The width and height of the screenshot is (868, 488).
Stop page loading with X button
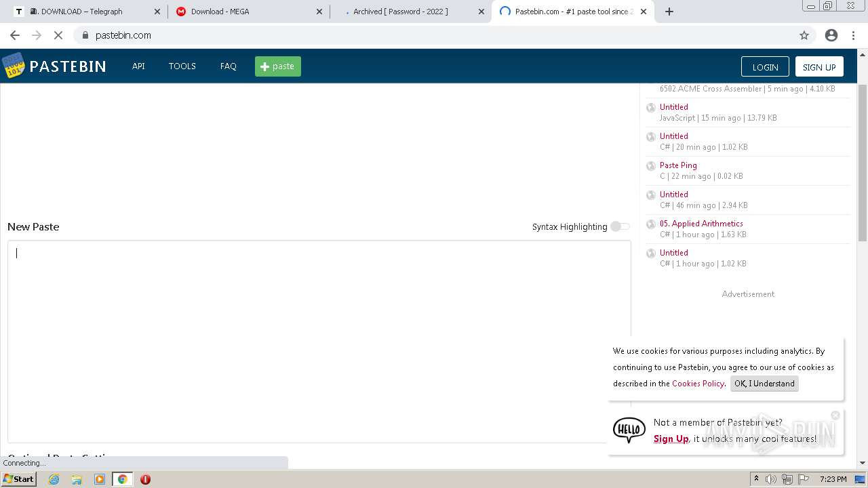pyautogui.click(x=58, y=35)
